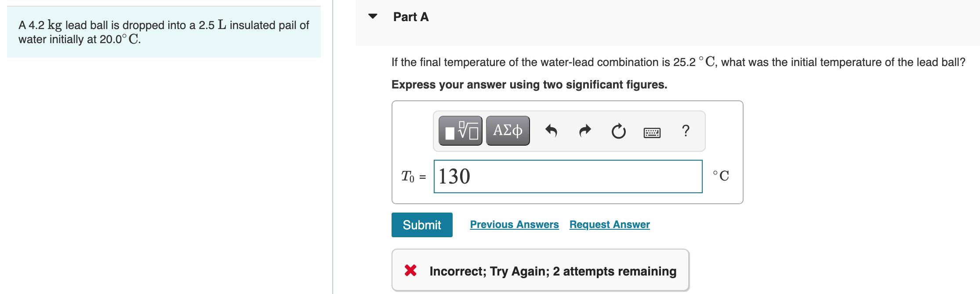Open help with the question mark icon

pos(685,131)
